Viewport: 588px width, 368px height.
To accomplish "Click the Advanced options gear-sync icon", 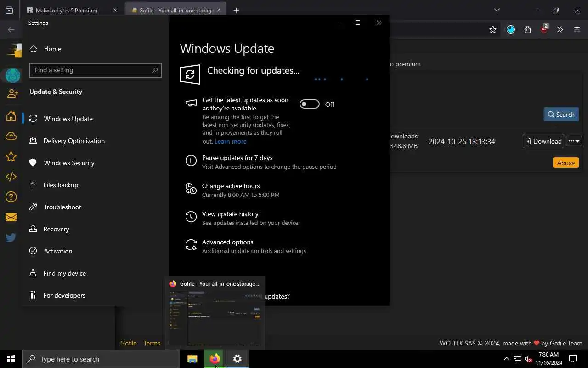I will [191, 245].
